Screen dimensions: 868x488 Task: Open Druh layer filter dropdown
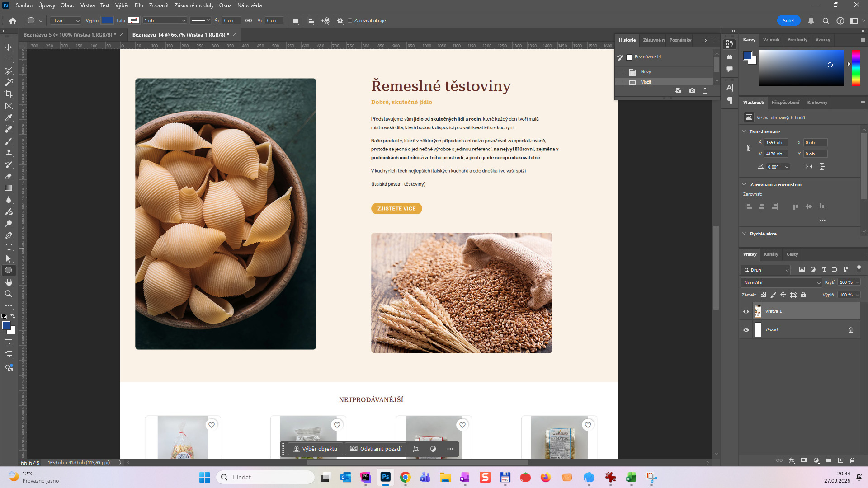(765, 270)
